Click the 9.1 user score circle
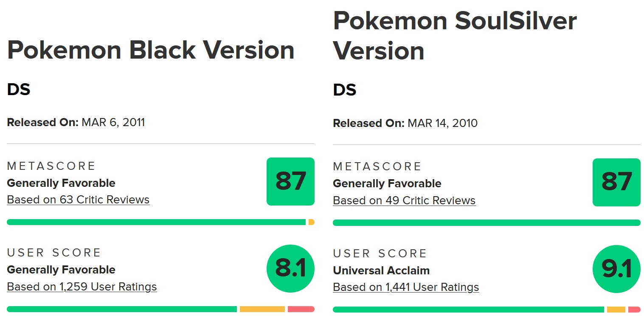 (x=616, y=269)
